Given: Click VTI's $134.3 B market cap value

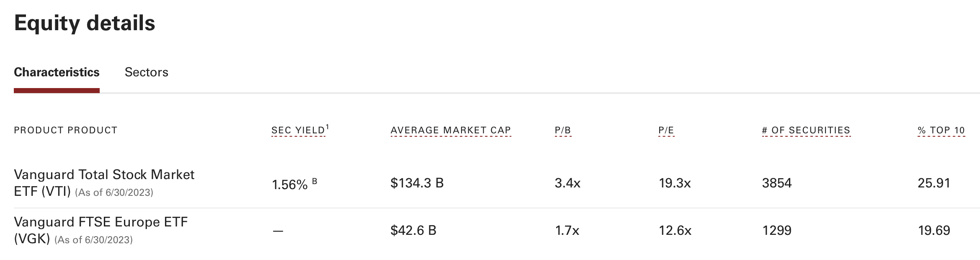Looking at the screenshot, I should pos(417,183).
